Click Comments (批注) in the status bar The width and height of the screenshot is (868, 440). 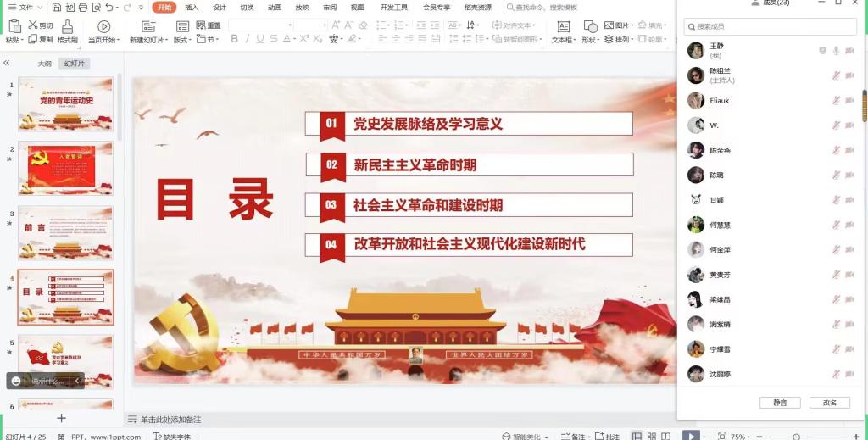[607, 436]
